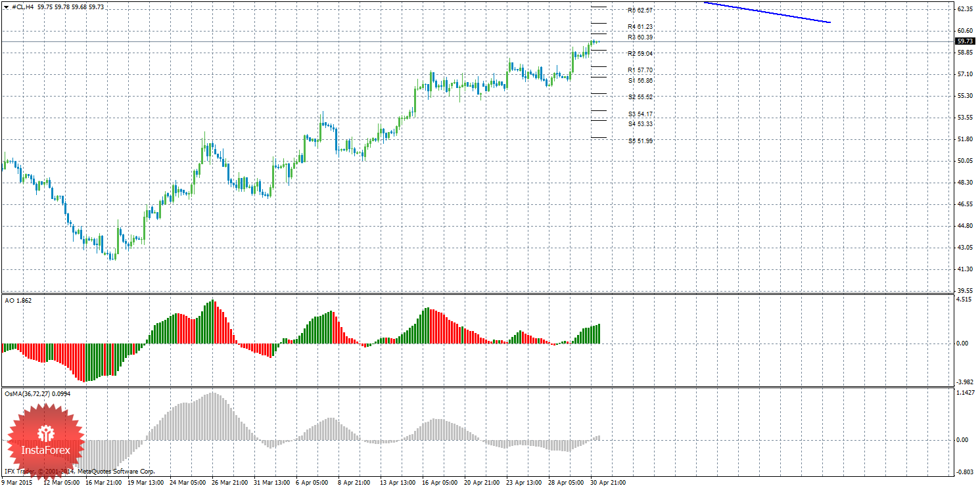Click the R4 61.23 pivot label
The height and width of the screenshot is (488, 980).
click(x=640, y=27)
